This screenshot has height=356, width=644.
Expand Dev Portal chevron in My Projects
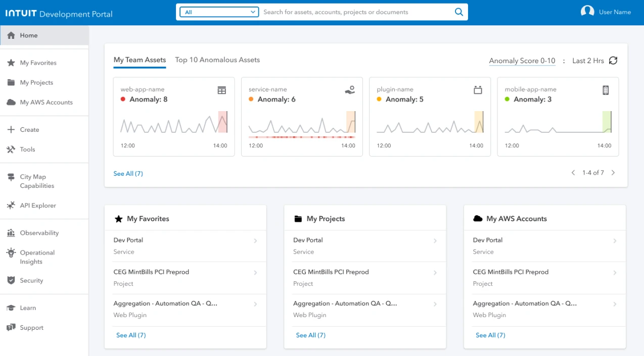coord(435,241)
